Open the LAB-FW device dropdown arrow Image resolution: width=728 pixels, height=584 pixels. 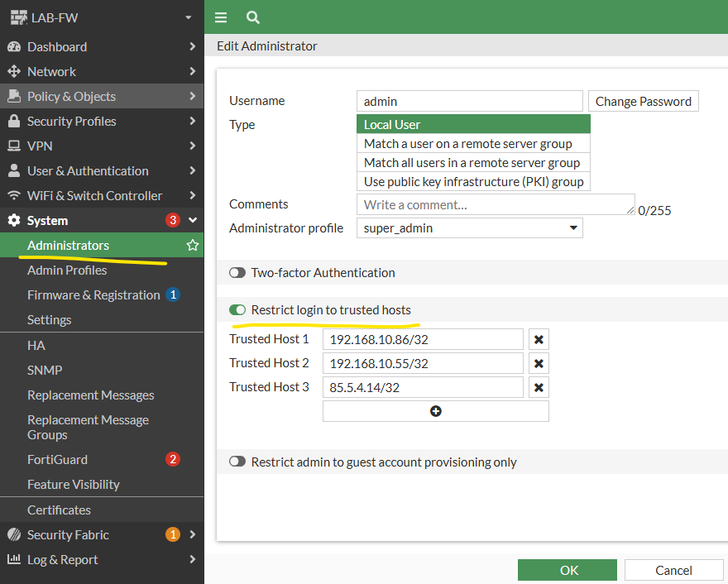tap(188, 17)
